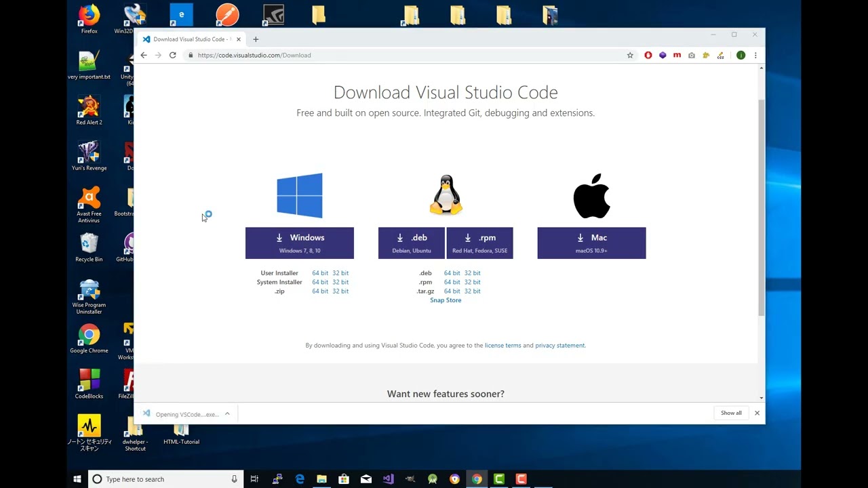The width and height of the screenshot is (868, 488).
Task: Download VS Code for Mac
Action: pyautogui.click(x=591, y=243)
